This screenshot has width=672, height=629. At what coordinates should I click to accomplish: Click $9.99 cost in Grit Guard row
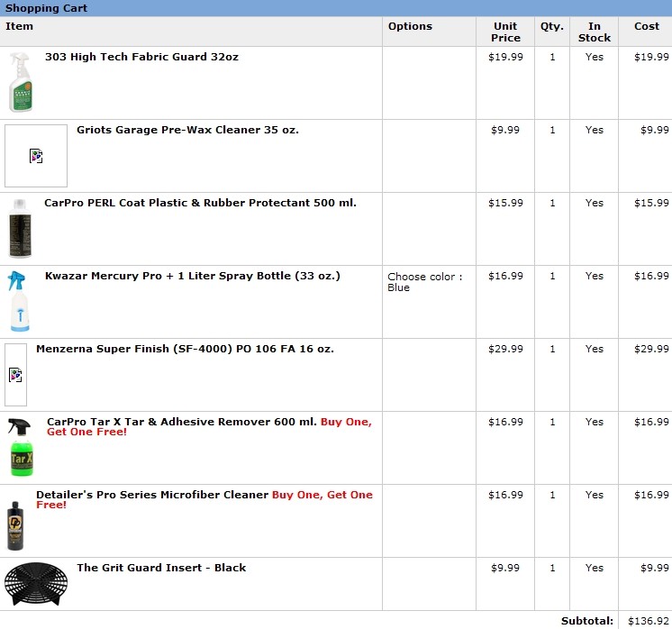pos(655,568)
